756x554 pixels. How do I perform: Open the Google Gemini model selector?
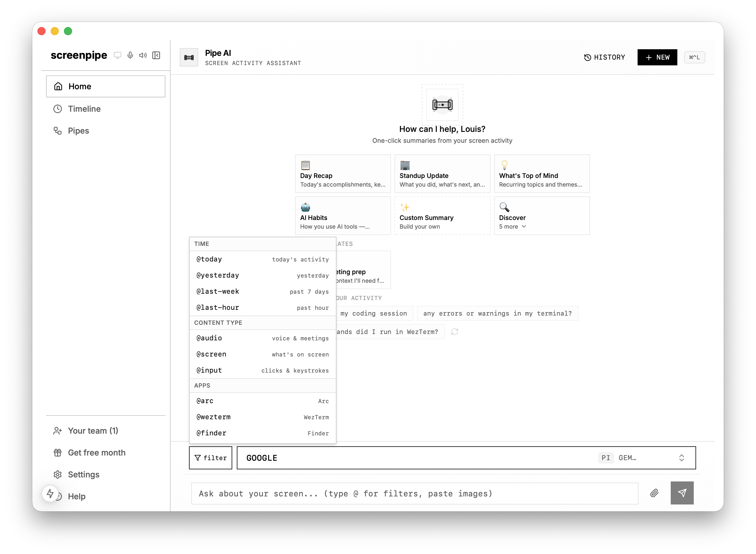click(466, 458)
